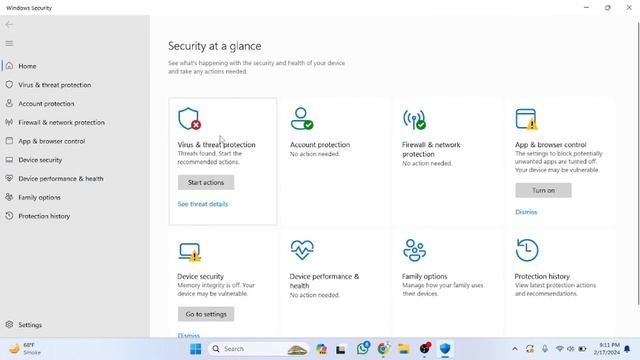The width and height of the screenshot is (640, 360).
Task: Open the Virus & threat protection tile title
Action: click(x=216, y=144)
